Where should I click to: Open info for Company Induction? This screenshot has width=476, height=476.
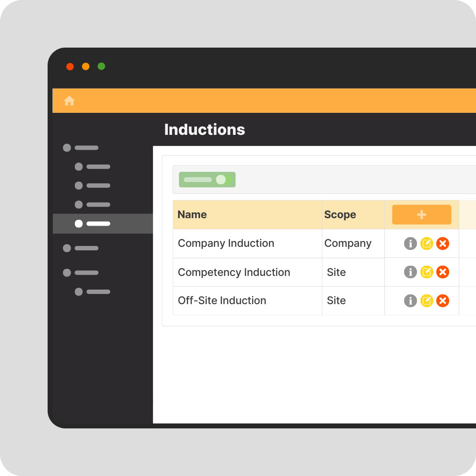pyautogui.click(x=410, y=243)
